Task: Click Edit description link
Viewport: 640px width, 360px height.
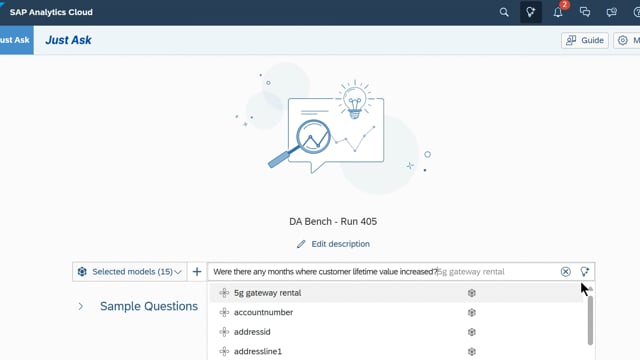Action: 340,244
